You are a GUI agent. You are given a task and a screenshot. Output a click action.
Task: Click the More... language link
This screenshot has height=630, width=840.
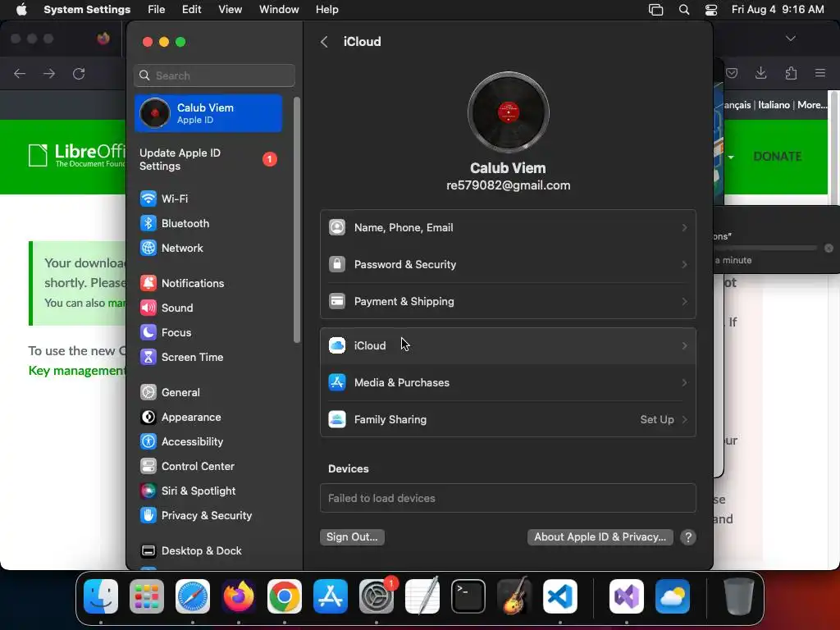pyautogui.click(x=811, y=105)
